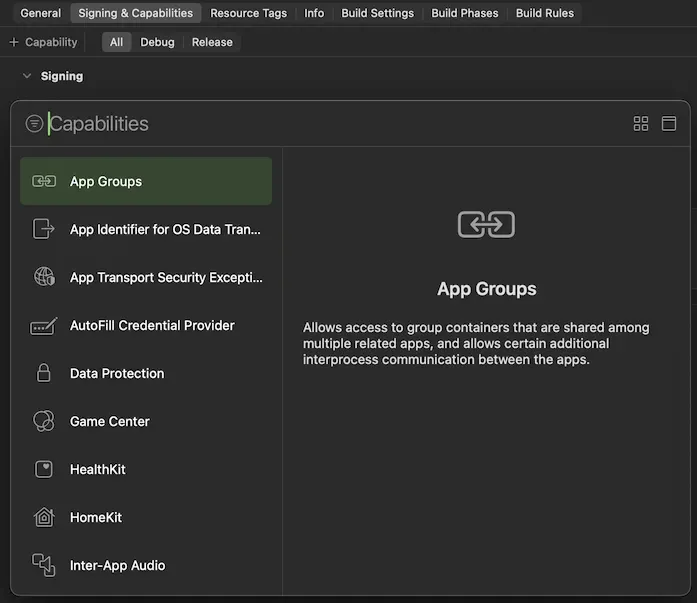
Task: Go to the Build Phases tab
Action: click(465, 13)
